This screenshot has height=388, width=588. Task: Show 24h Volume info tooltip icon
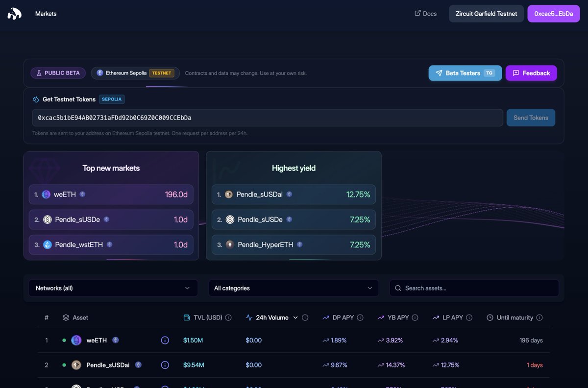[x=305, y=317]
